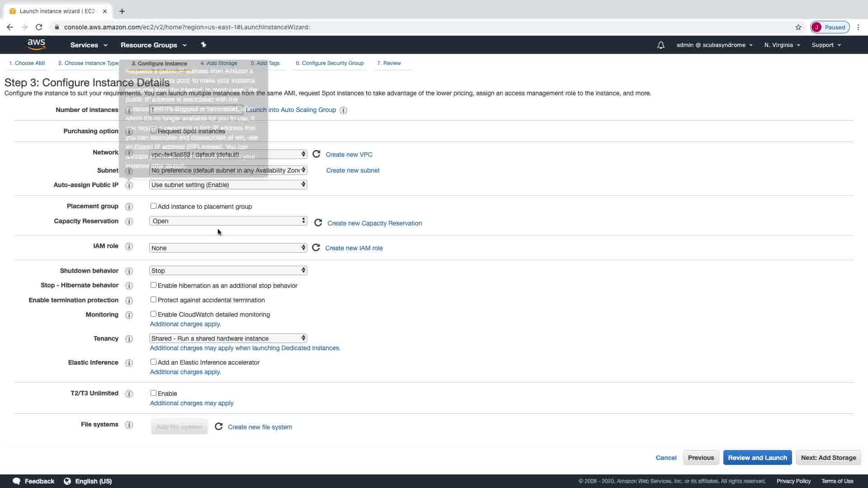Refresh the IAM role list
Viewport: 868px width, 488px height.
pyautogui.click(x=316, y=248)
